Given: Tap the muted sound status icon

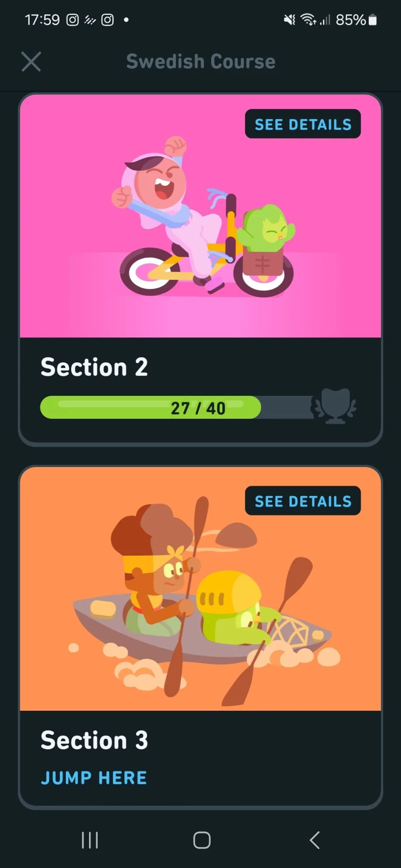Looking at the screenshot, I should click(x=290, y=20).
